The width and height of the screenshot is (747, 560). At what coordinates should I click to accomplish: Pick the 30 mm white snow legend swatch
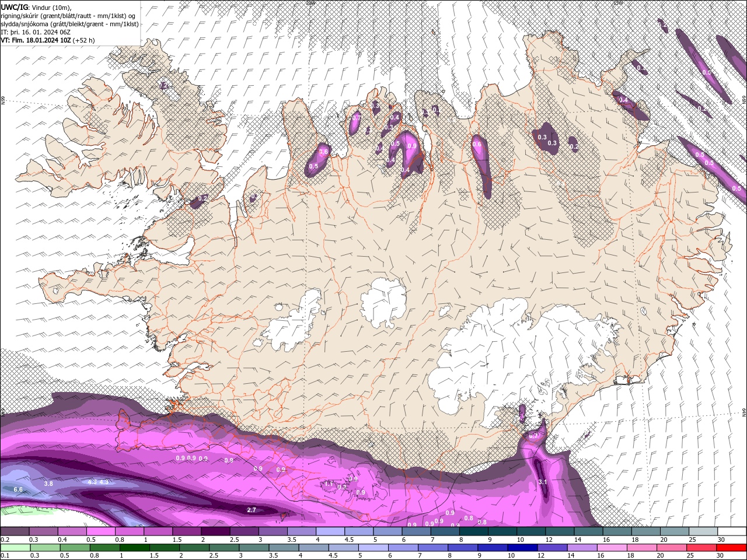tap(732, 531)
